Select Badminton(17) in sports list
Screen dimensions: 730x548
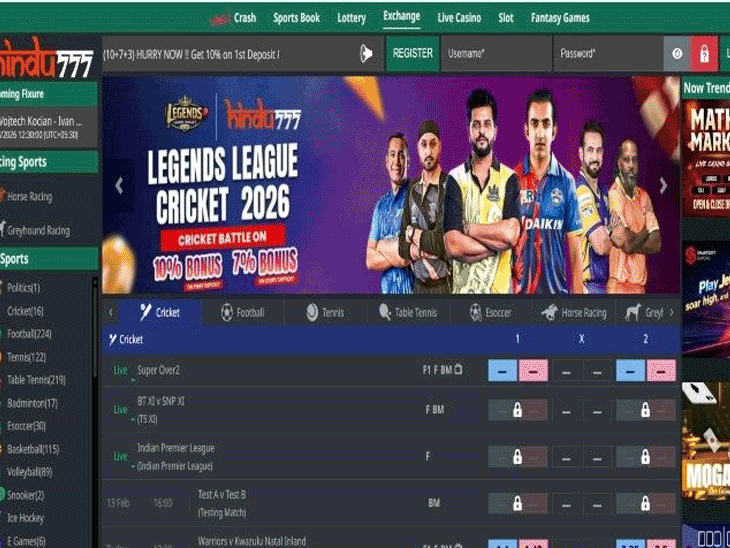tap(32, 403)
